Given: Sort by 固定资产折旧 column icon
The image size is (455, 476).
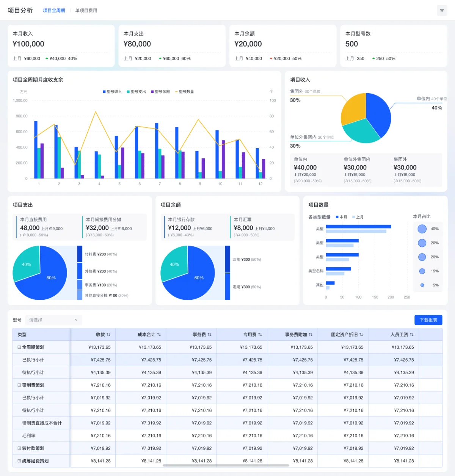Looking at the screenshot, I should (361, 335).
